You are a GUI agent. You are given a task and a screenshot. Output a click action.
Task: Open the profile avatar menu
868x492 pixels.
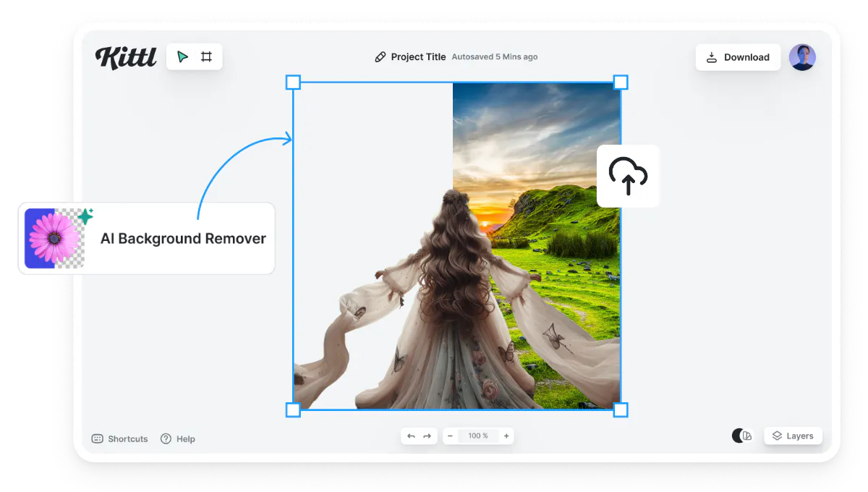pyautogui.click(x=803, y=57)
